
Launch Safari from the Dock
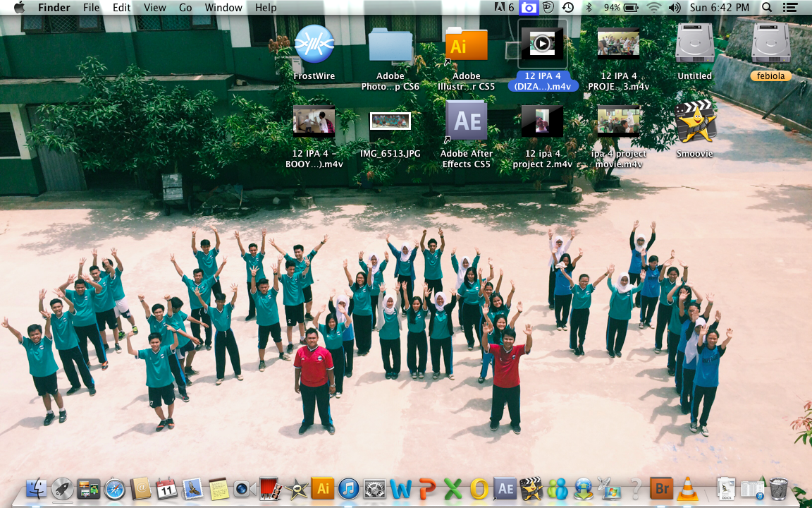click(x=114, y=489)
